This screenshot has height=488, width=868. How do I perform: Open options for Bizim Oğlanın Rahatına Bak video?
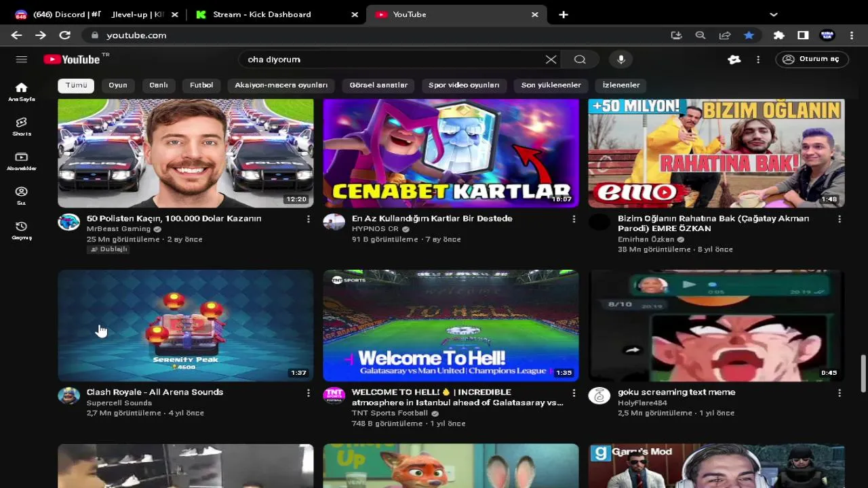(840, 219)
